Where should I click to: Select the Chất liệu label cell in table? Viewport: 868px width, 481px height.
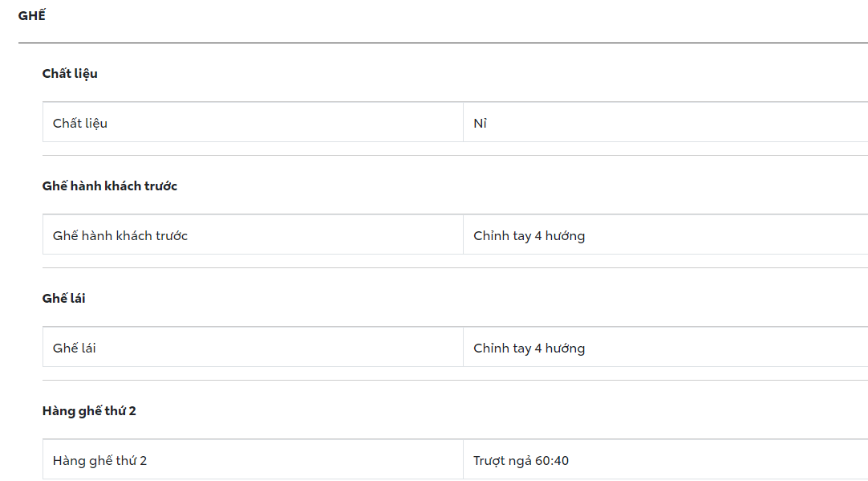point(80,123)
